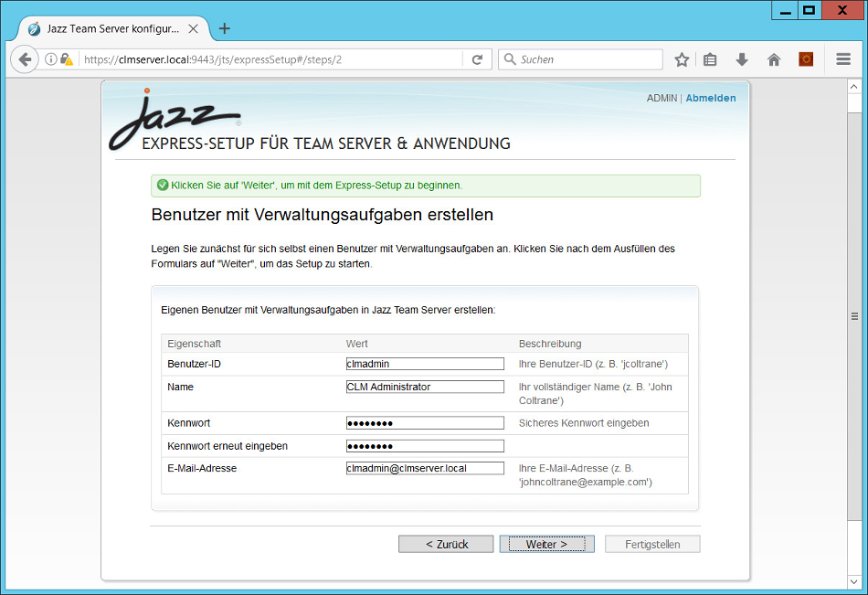Maximize the browser window

click(x=810, y=11)
